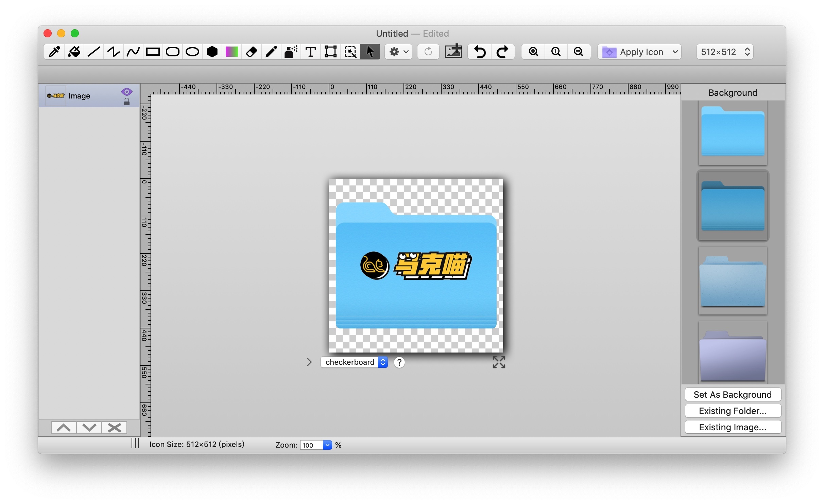824x504 pixels.
Task: Open the 512×512 size selector
Action: pyautogui.click(x=725, y=52)
